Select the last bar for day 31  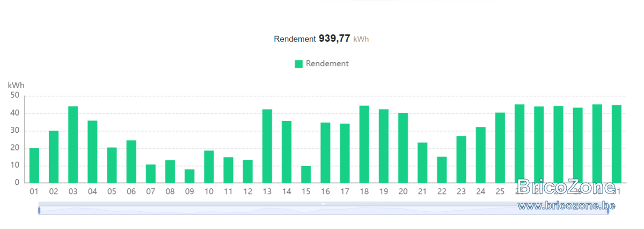point(617,144)
